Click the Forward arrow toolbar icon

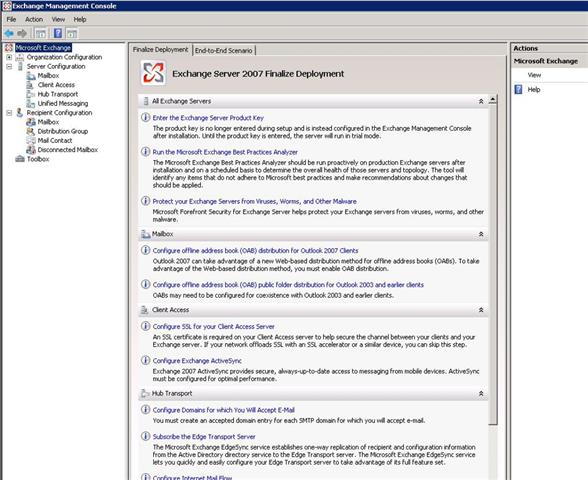[22, 33]
